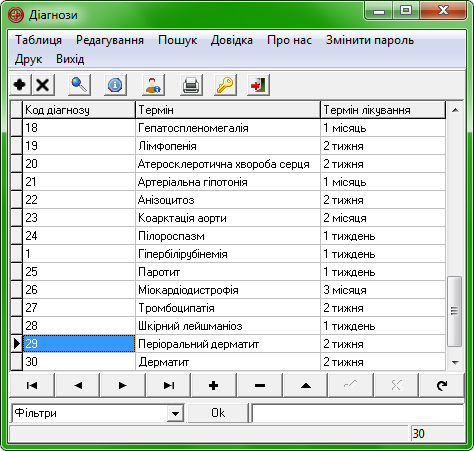Go to first record in navigator
The width and height of the screenshot is (474, 451).
pyautogui.click(x=32, y=385)
